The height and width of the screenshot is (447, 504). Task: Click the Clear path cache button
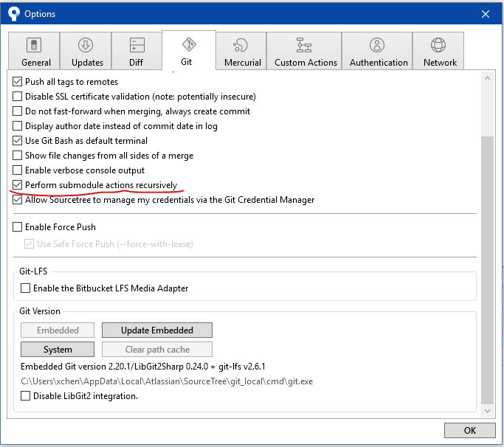(157, 350)
